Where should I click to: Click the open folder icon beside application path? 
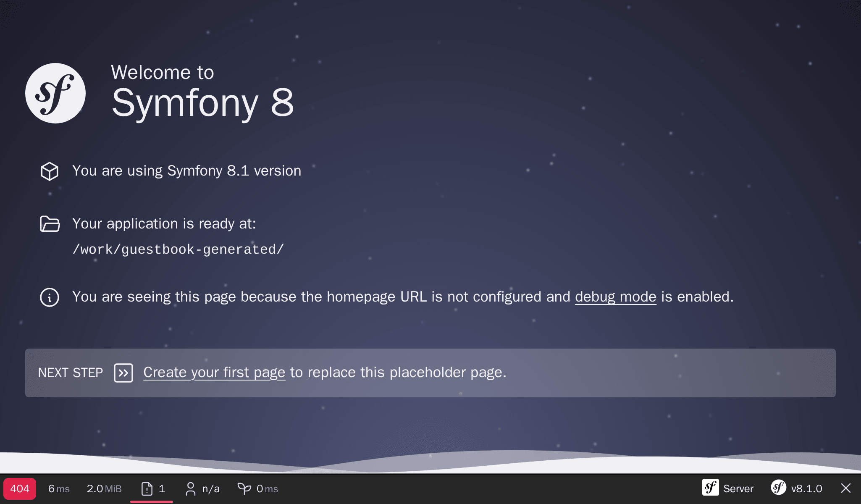coord(50,224)
